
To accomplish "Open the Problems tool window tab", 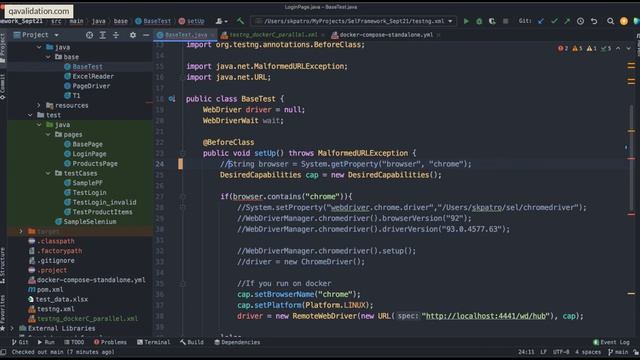I will [110, 342].
